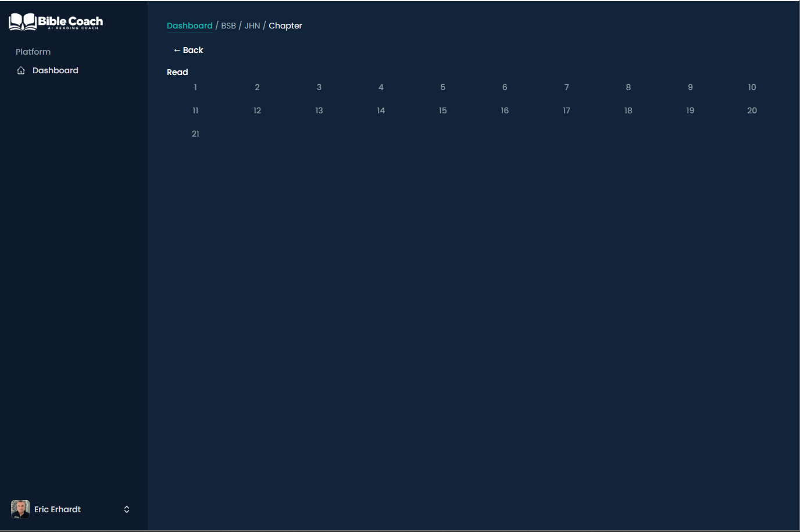
Task: Click the Read heading
Action: 177,72
